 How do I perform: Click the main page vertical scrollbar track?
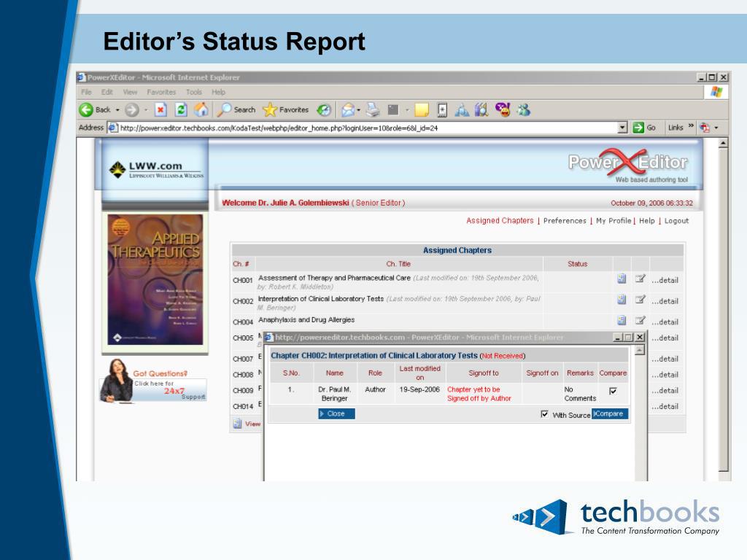pyautogui.click(x=723, y=309)
